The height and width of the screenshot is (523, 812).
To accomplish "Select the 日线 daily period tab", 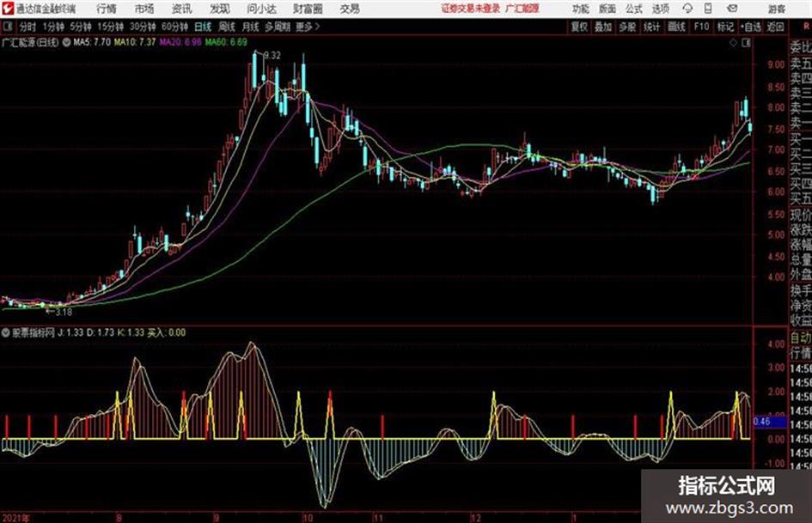I will 203,27.
